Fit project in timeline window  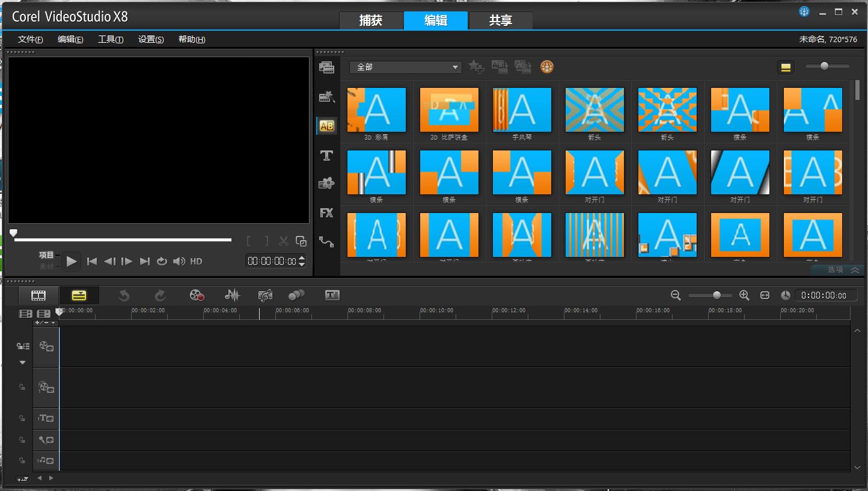click(765, 295)
